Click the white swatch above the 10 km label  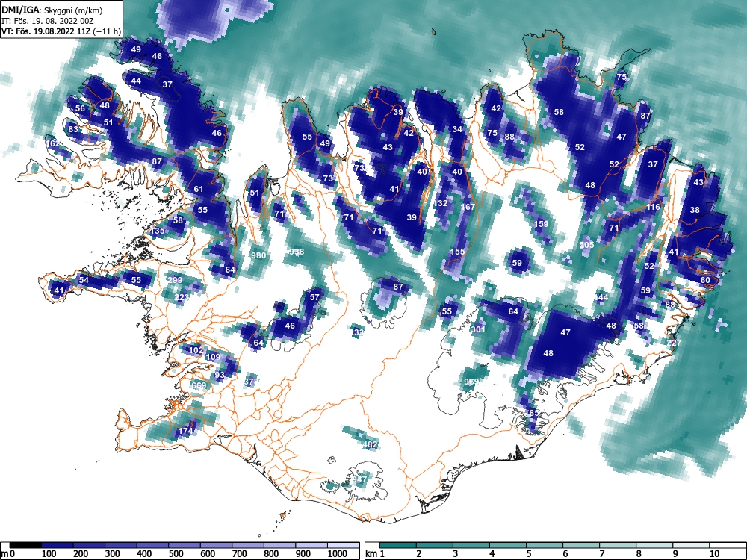tap(728, 545)
